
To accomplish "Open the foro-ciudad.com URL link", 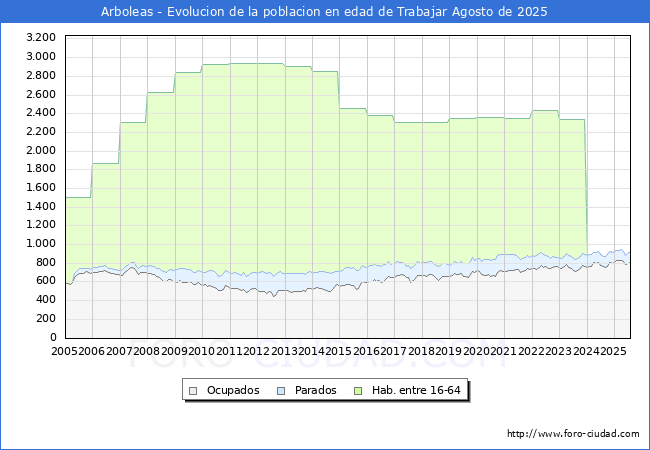I will 573,434.
